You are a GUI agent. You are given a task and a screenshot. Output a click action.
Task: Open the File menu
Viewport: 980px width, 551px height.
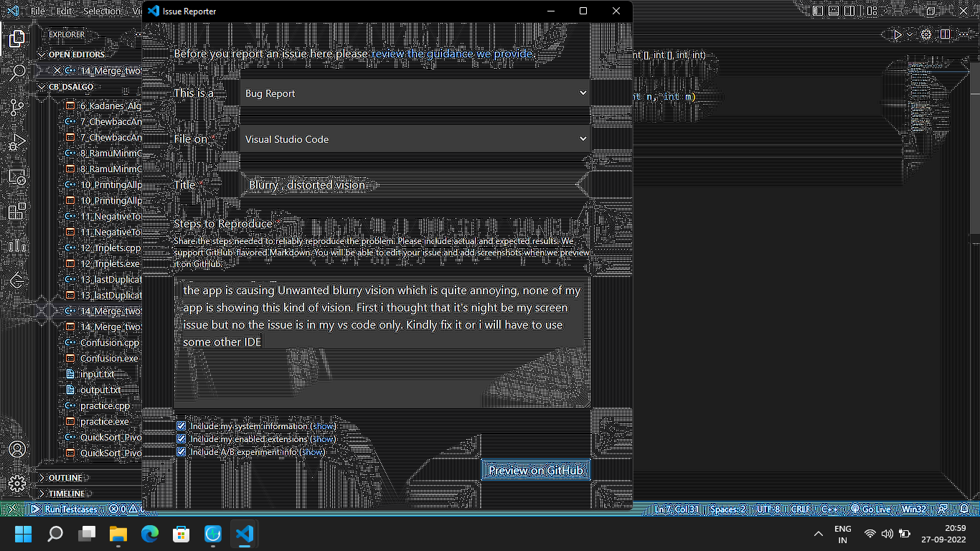(37, 11)
